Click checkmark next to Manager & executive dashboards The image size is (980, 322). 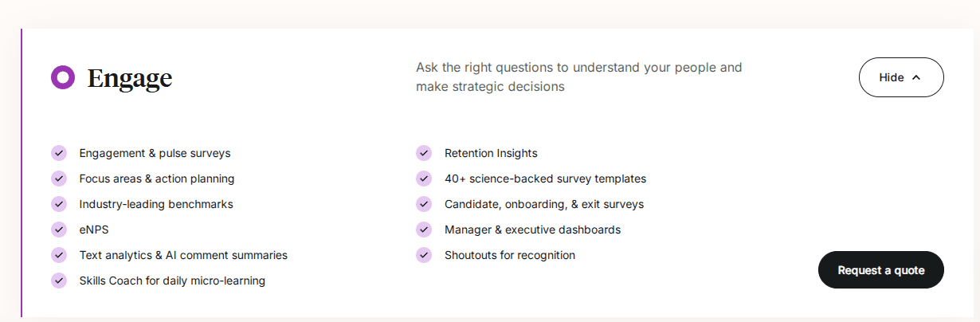pos(424,230)
